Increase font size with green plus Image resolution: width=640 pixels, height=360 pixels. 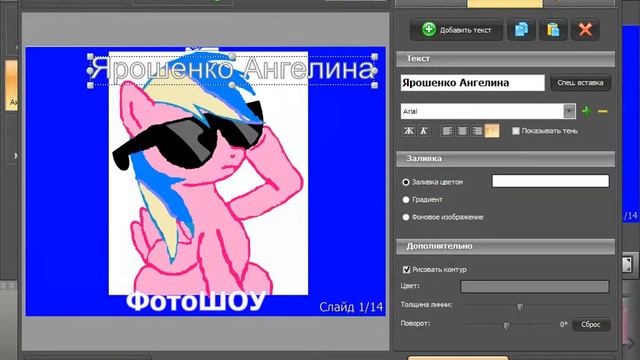pyautogui.click(x=587, y=111)
